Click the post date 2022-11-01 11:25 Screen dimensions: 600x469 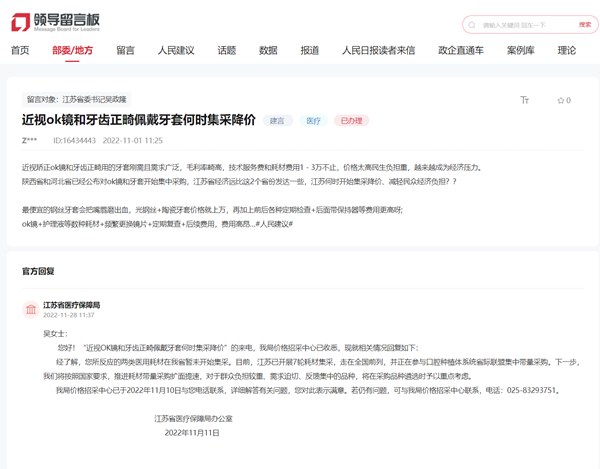pos(132,140)
